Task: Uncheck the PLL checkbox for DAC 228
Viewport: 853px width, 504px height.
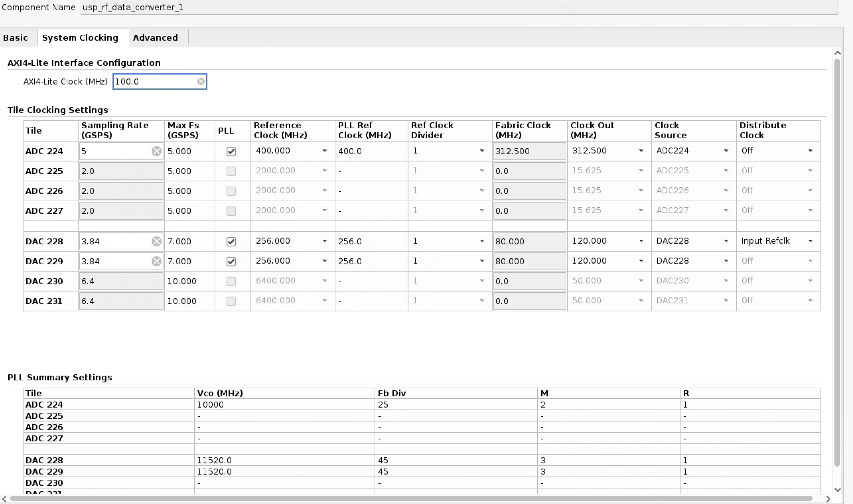Action: [x=231, y=242]
